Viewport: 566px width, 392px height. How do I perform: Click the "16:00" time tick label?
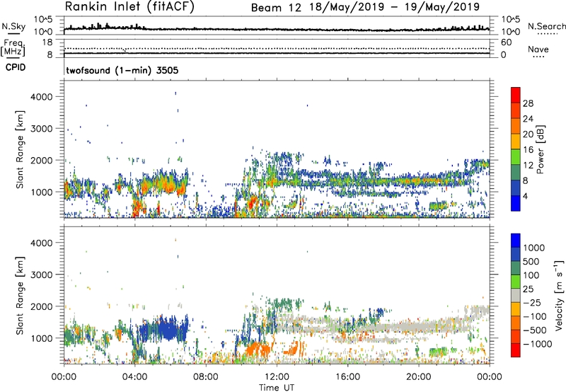pos(348,377)
